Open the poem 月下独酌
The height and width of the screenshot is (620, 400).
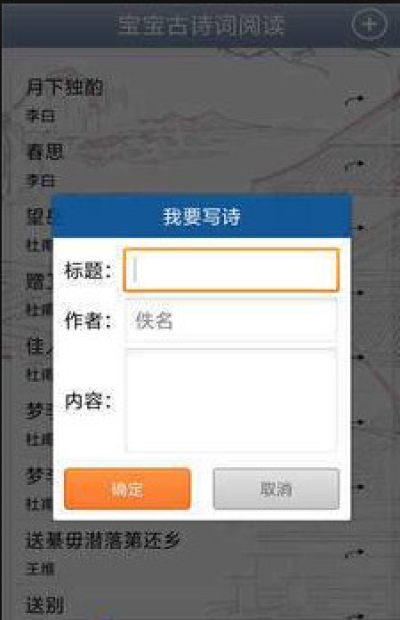(64, 87)
